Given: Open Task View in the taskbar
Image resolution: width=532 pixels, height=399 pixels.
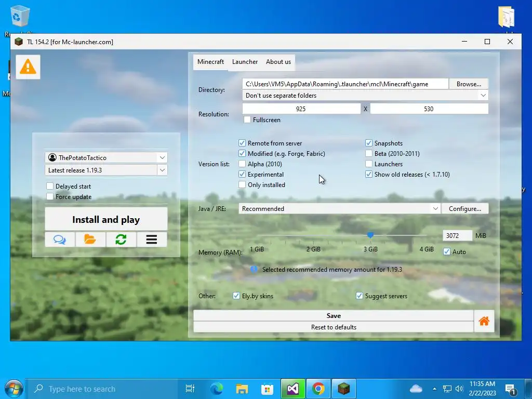Looking at the screenshot, I should [x=190, y=389].
